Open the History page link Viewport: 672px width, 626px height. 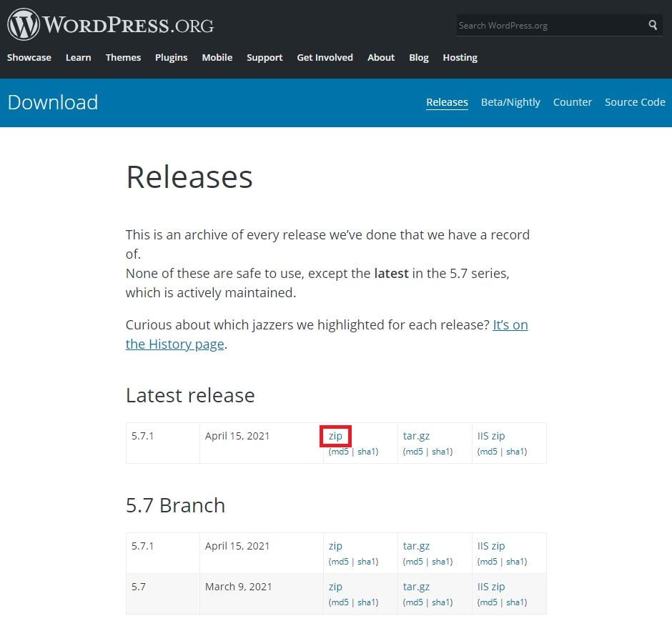175,344
